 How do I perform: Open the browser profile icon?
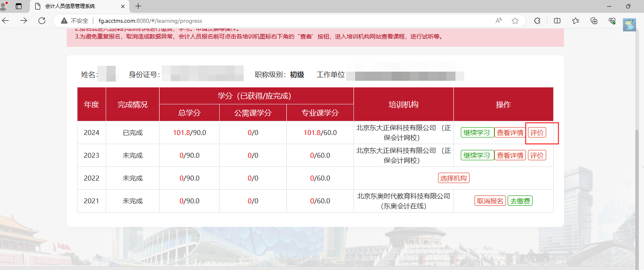point(4,6)
